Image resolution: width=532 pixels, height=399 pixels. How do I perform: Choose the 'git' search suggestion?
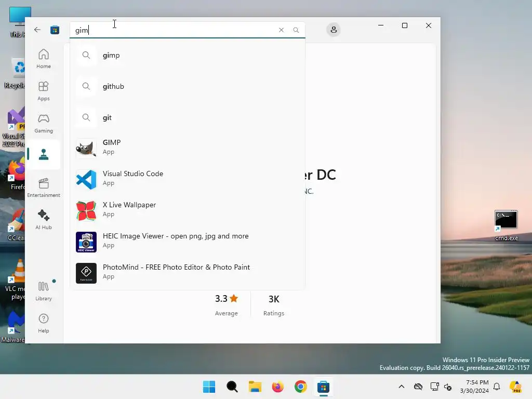187,118
